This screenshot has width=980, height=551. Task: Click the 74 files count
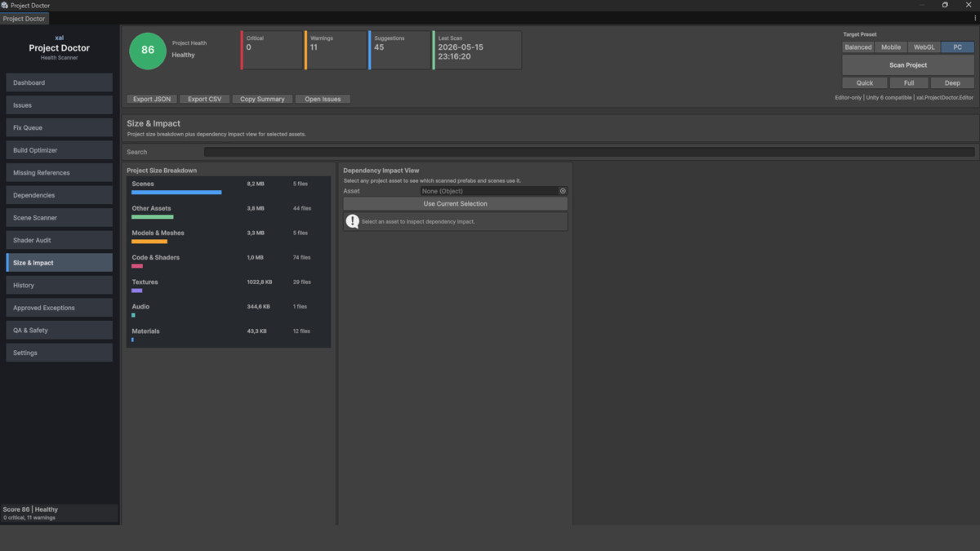(302, 257)
